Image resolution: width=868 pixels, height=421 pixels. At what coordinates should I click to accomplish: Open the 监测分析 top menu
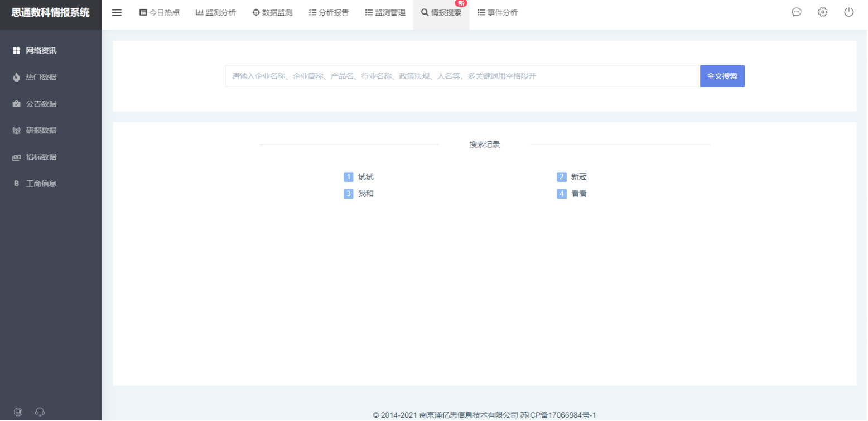(x=216, y=12)
